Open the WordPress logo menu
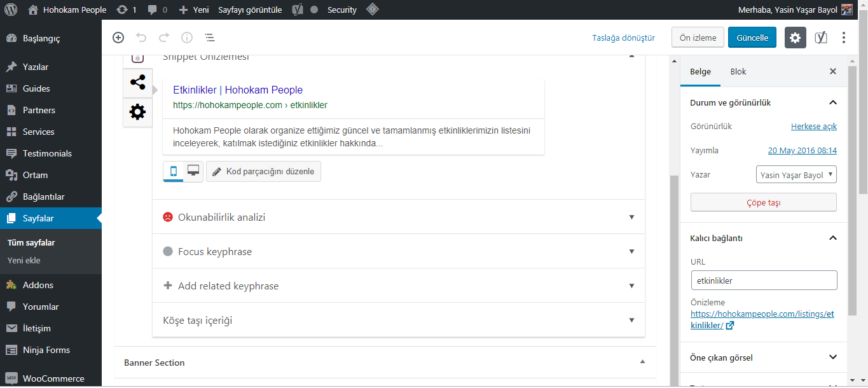This screenshot has width=868, height=388. tap(11, 10)
